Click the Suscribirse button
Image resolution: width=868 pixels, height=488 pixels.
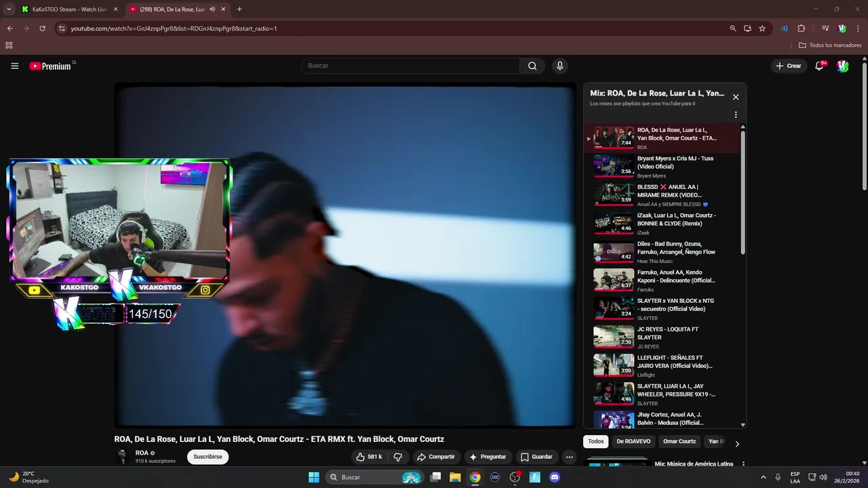click(208, 457)
